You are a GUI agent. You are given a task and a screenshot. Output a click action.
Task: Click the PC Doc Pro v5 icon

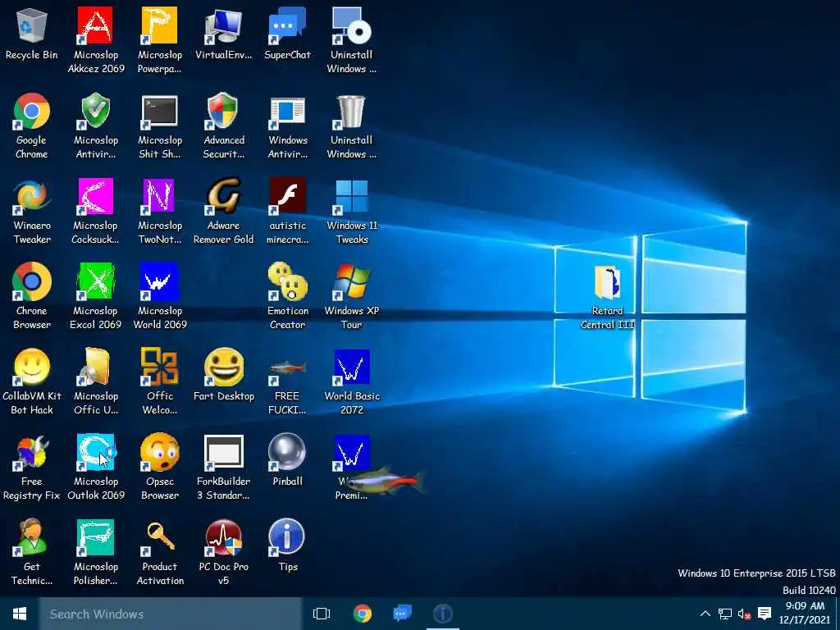pyautogui.click(x=223, y=536)
